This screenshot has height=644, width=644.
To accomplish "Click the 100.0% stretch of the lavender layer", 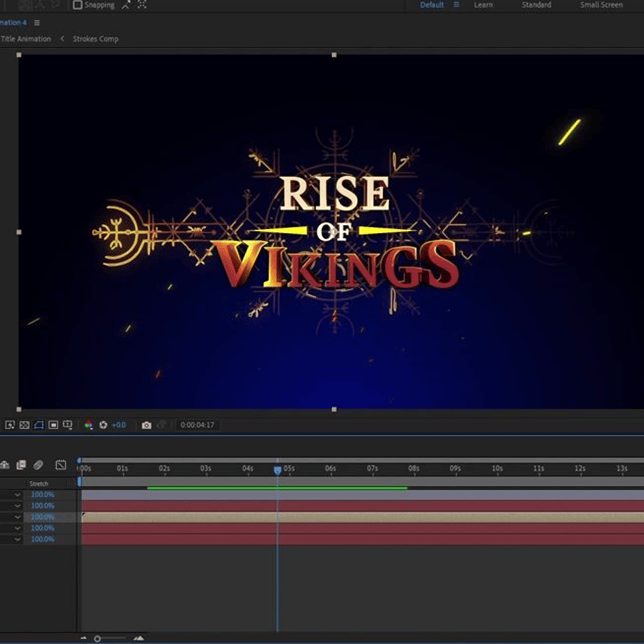I will point(42,495).
